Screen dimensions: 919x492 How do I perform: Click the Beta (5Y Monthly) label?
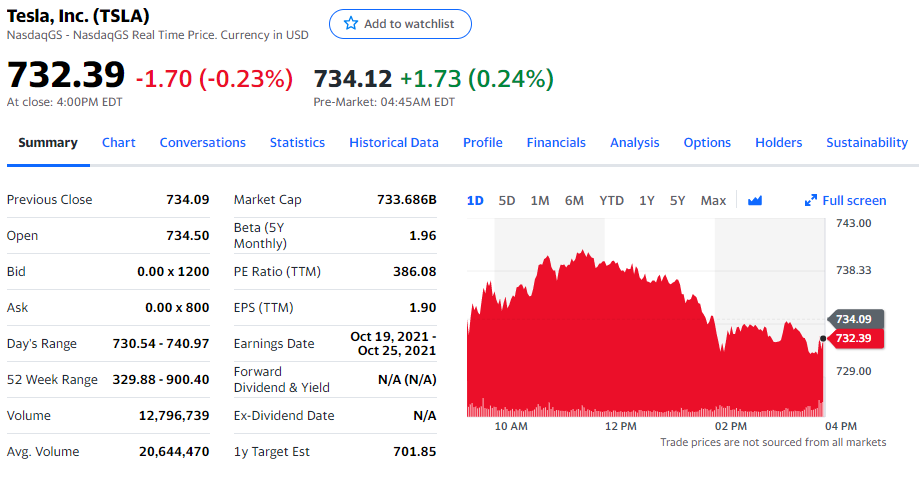260,235
